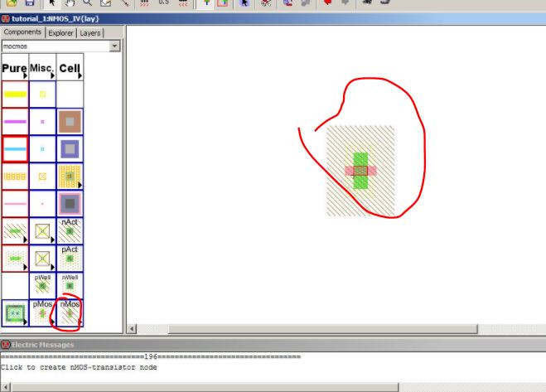Select the yellow arc in the palette
The height and width of the screenshot is (392, 546).
[15, 94]
